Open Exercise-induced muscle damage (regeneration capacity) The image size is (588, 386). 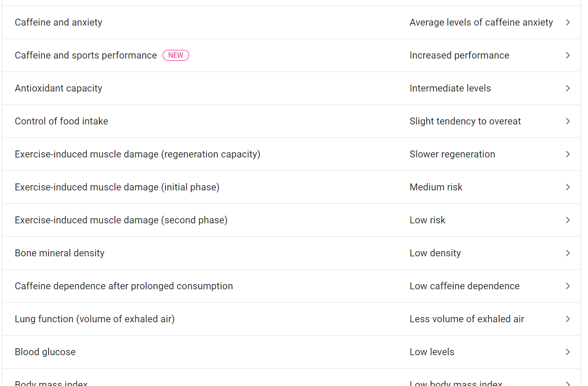click(x=137, y=154)
